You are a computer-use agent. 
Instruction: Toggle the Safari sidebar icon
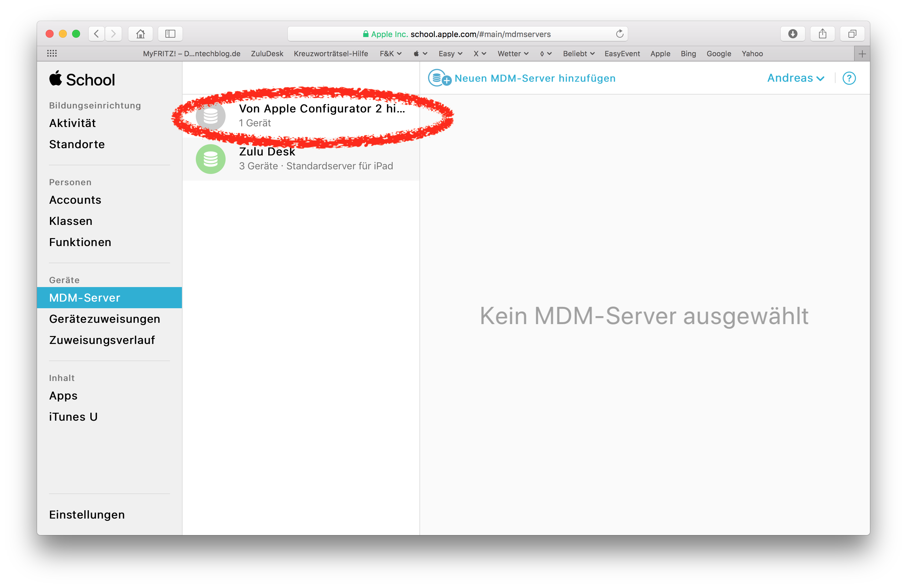point(170,34)
